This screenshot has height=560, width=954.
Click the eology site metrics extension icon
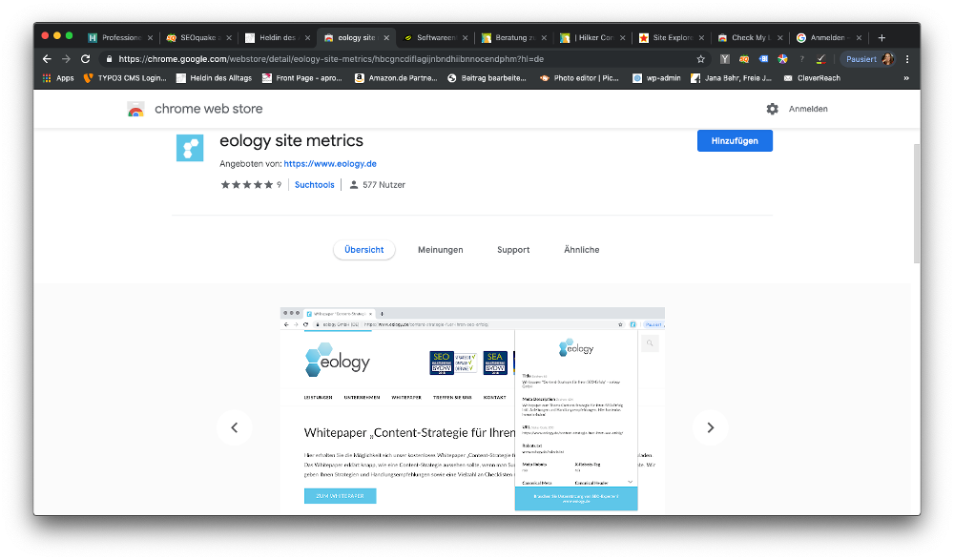190,148
